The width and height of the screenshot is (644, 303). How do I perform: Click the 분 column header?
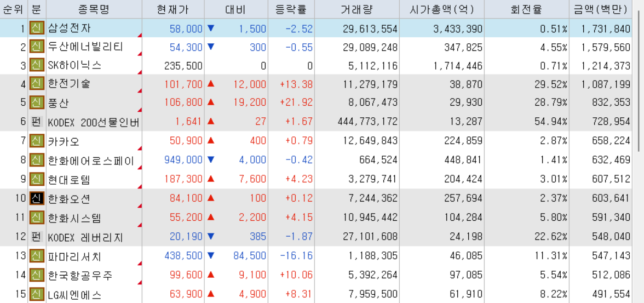coord(37,9)
